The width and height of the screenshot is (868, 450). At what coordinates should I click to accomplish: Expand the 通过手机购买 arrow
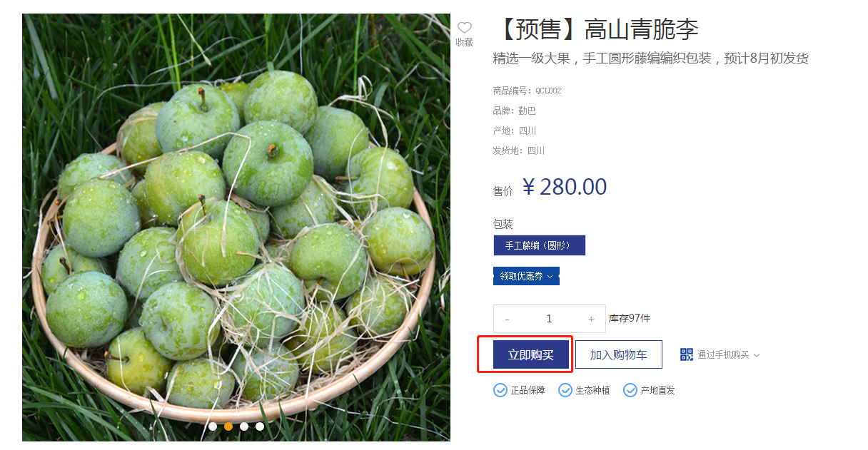click(x=757, y=355)
